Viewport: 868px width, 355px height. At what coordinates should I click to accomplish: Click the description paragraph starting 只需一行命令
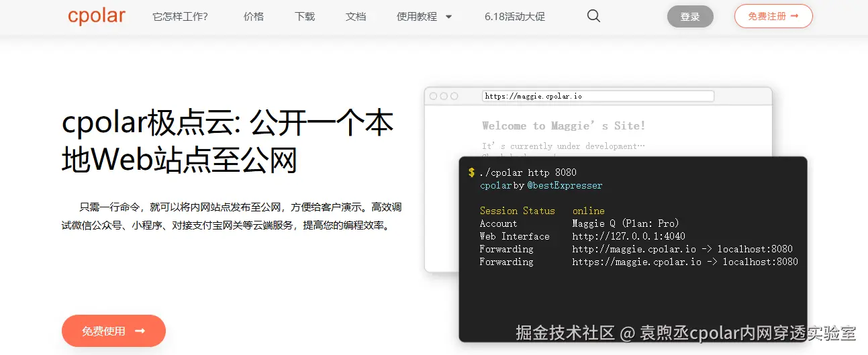pos(232,216)
